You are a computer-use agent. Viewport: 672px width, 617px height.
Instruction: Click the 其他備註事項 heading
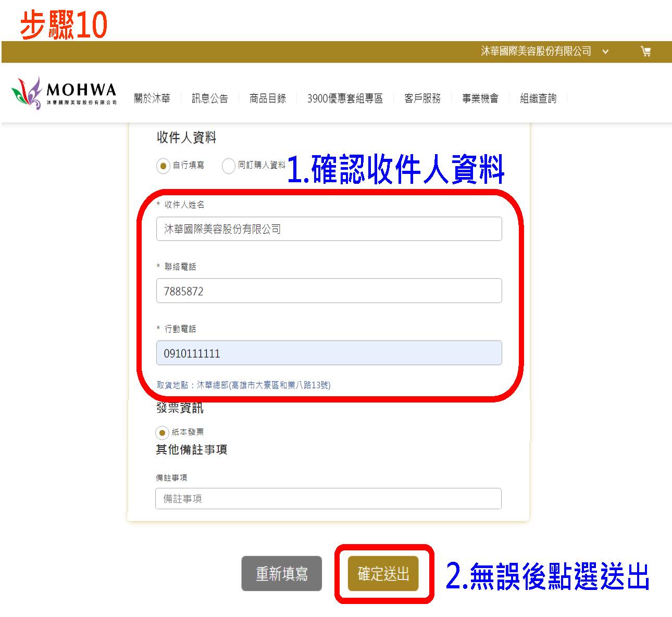[192, 450]
